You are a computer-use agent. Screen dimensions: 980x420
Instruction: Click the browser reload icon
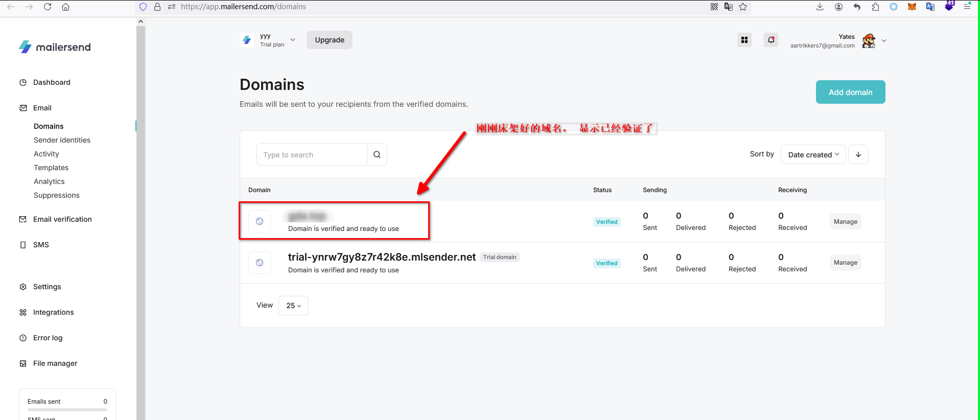[48, 7]
